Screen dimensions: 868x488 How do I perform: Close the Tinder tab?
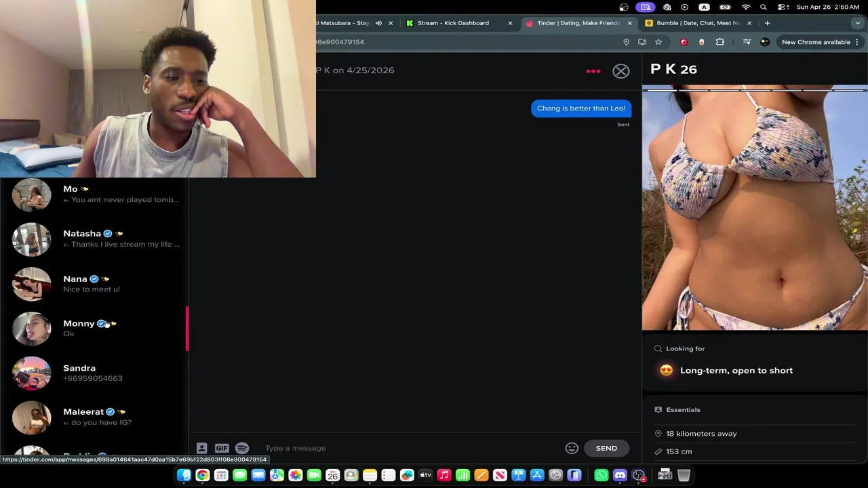point(629,23)
